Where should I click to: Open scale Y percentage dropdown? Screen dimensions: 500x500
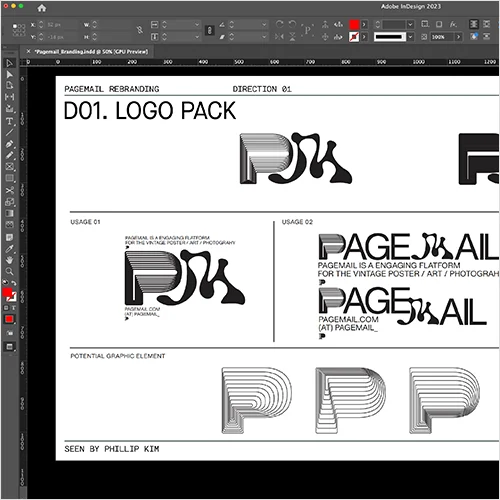(x=197, y=37)
